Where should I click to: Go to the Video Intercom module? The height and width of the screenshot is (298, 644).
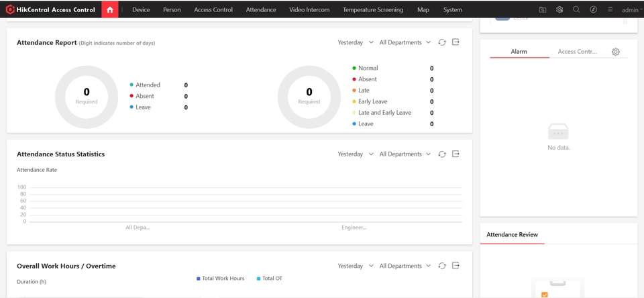coord(309,10)
